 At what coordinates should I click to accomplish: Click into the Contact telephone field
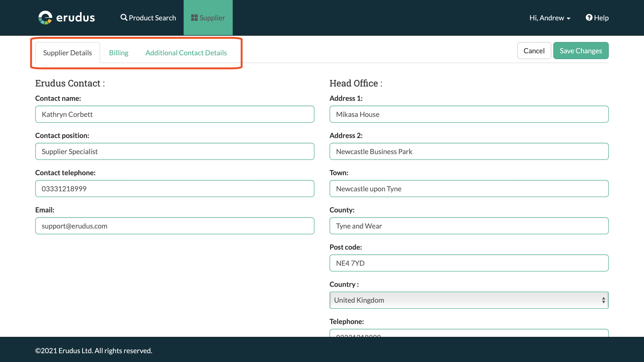pos(175,189)
